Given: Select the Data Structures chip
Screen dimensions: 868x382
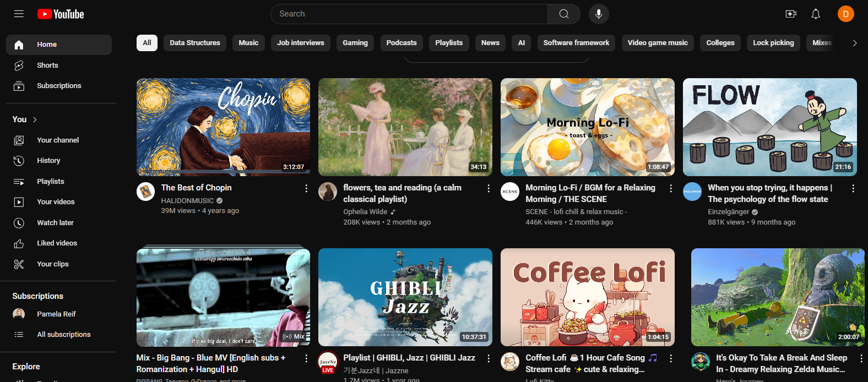Looking at the screenshot, I should [x=195, y=43].
